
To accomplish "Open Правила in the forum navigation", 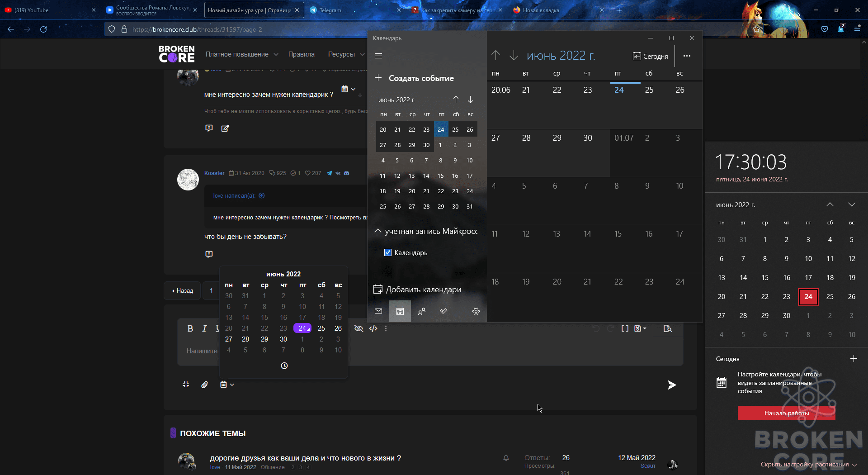I will pos(302,54).
